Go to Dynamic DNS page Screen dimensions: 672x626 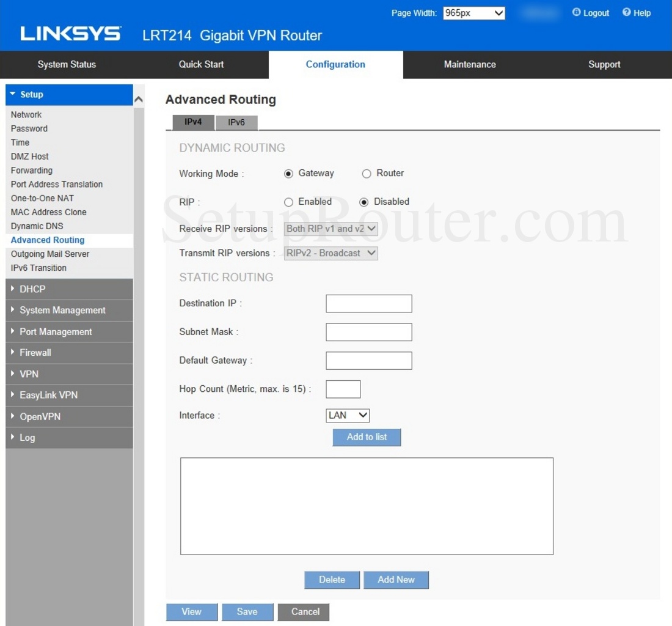37,226
